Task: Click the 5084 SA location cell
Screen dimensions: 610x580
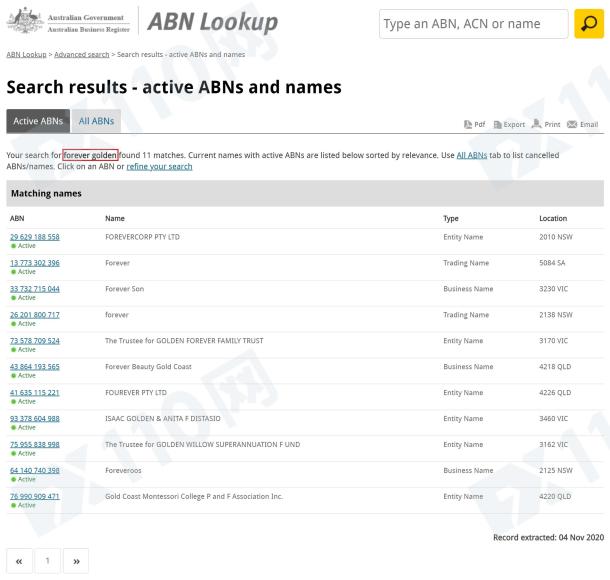Action: coord(552,263)
